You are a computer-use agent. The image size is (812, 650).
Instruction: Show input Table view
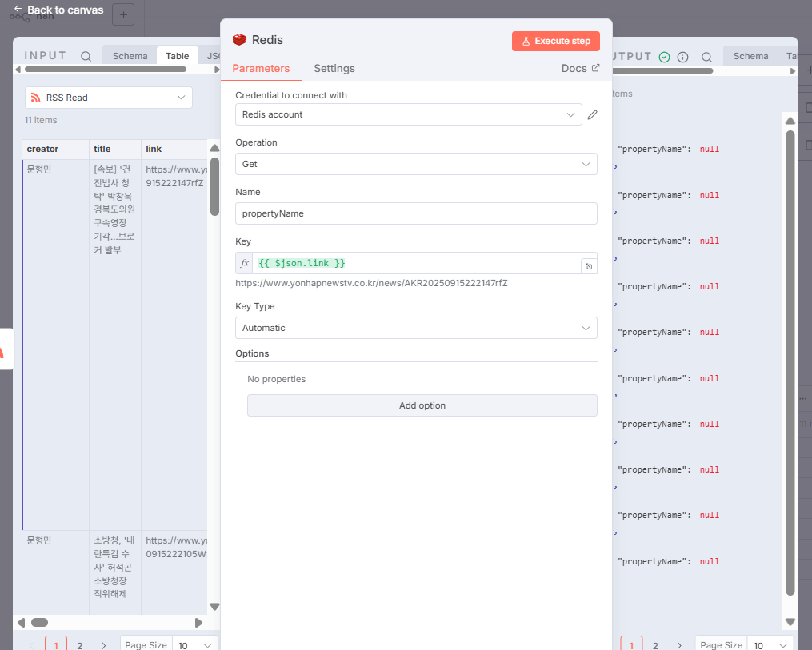pos(177,56)
